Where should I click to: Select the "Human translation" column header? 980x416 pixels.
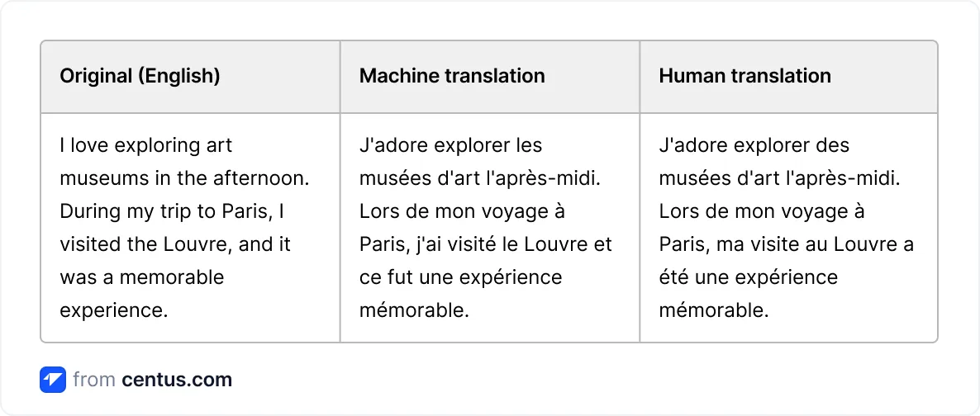(x=745, y=76)
